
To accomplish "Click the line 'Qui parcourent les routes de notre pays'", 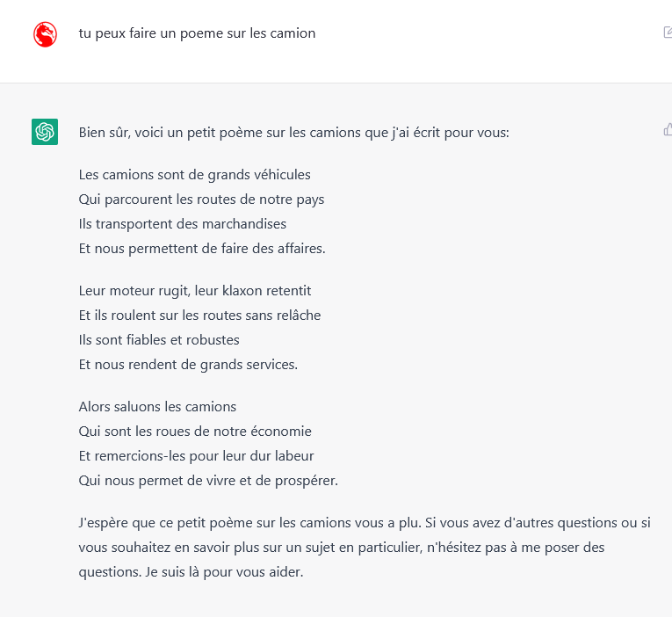I will [x=201, y=200].
